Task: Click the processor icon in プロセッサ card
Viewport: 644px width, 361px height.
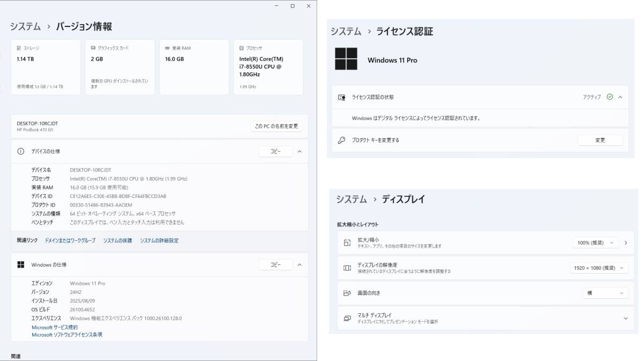Action: (241, 48)
